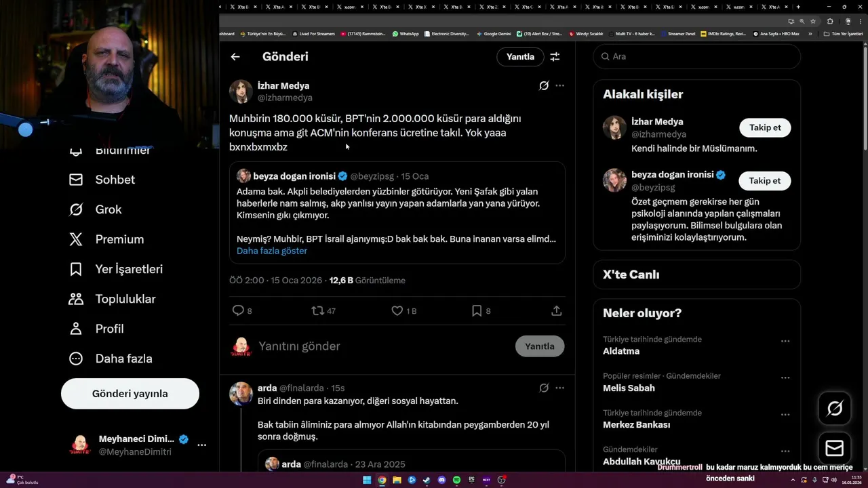Open Spotify from taskbar
This screenshot has height=488, width=868.
pos(456,480)
